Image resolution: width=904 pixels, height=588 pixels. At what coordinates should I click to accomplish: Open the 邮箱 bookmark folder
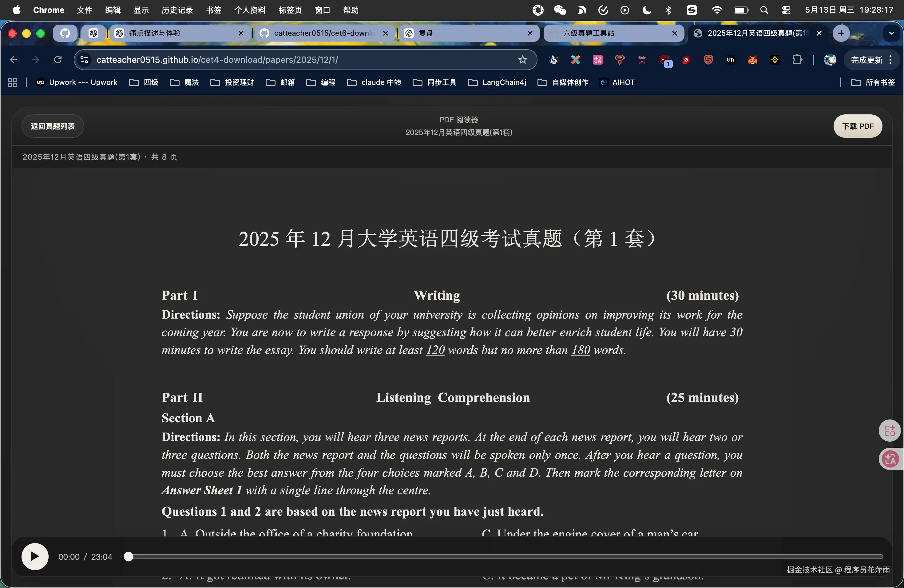[280, 82]
